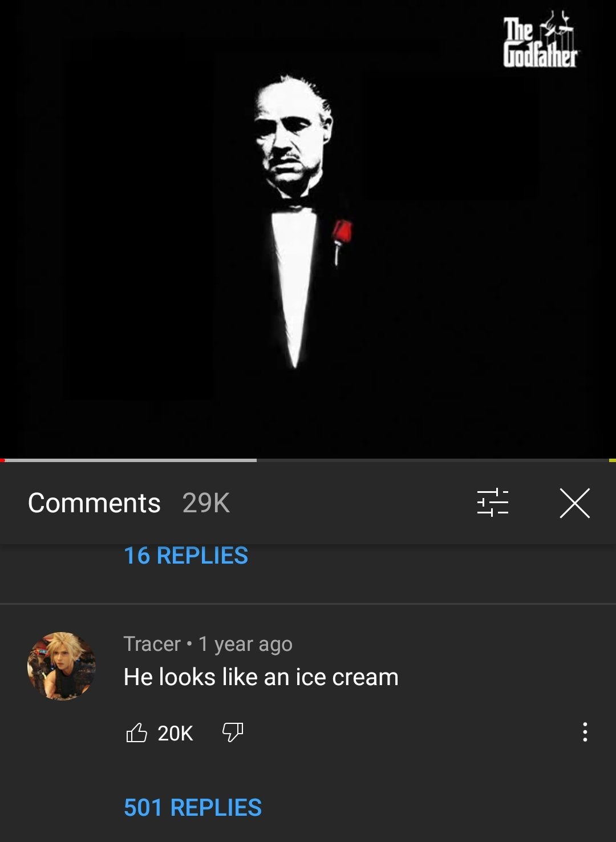The width and height of the screenshot is (616, 842).
Task: Expand the 501 REPLIES thread
Action: (x=193, y=808)
